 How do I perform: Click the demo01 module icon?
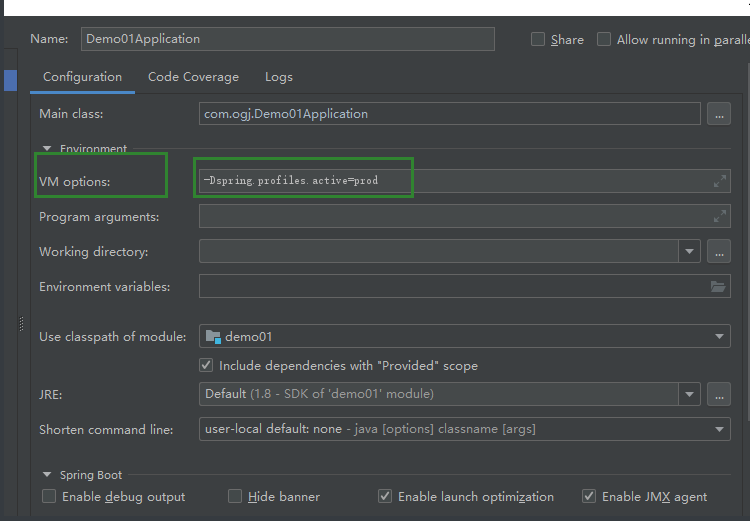pos(213,337)
